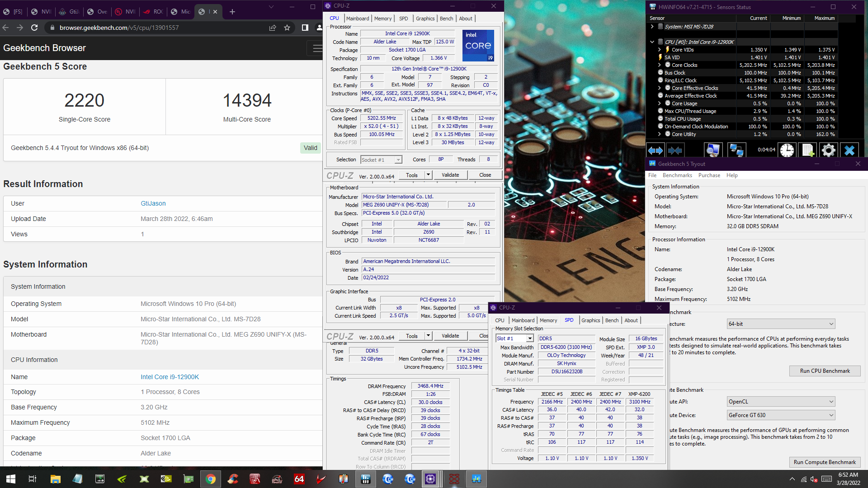The width and height of the screenshot is (868, 488).
Task: Expand HWiNFO sensor columns arrows icon
Action: click(656, 150)
